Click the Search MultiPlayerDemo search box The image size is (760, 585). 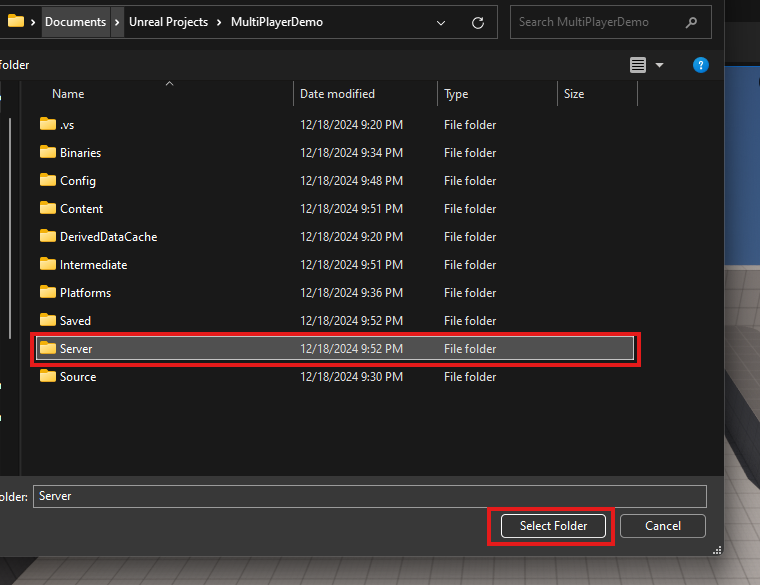click(598, 22)
